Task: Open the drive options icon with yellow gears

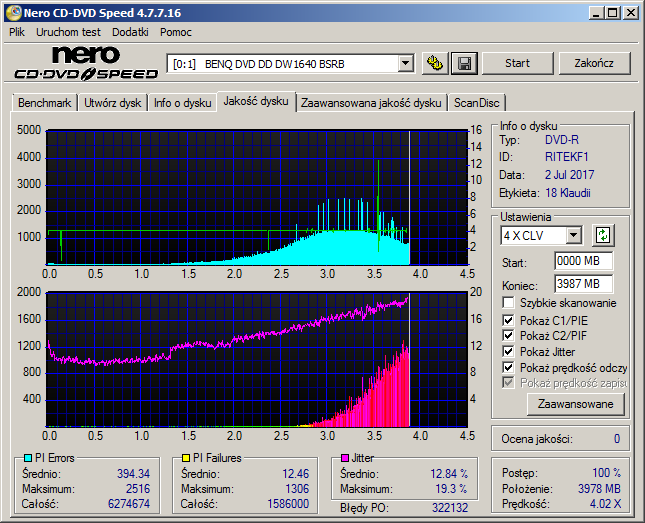Action: click(x=435, y=63)
